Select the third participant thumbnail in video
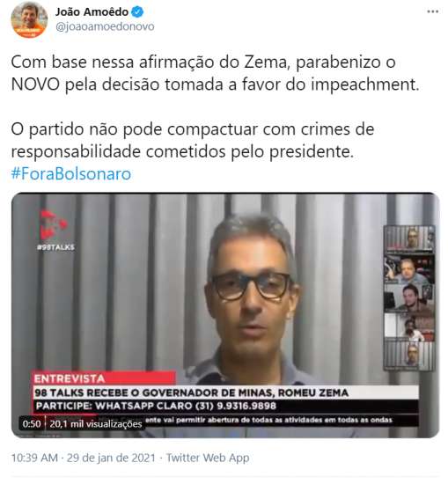448x484 pixels. click(409, 297)
